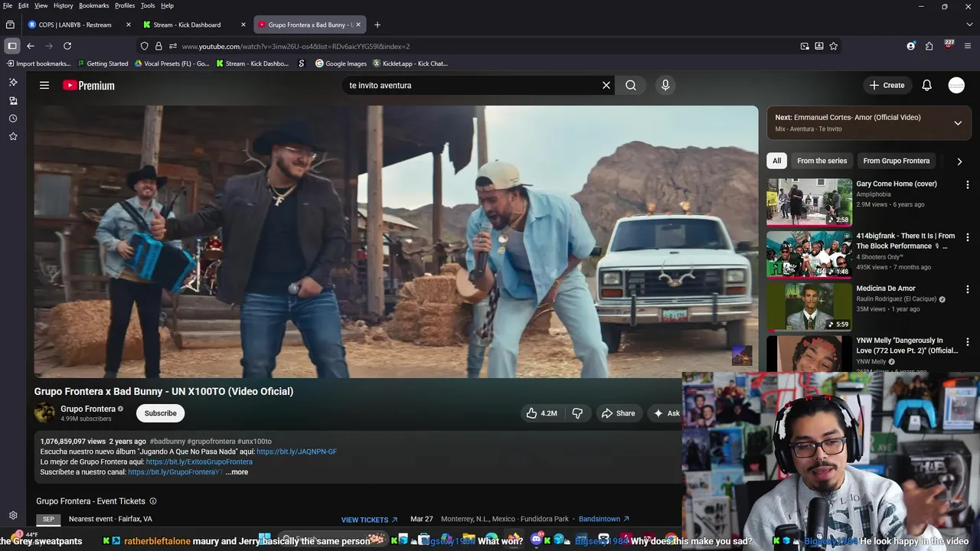Click info icon next to Event Tickets
Viewport: 980px width, 551px height.
coord(153,501)
